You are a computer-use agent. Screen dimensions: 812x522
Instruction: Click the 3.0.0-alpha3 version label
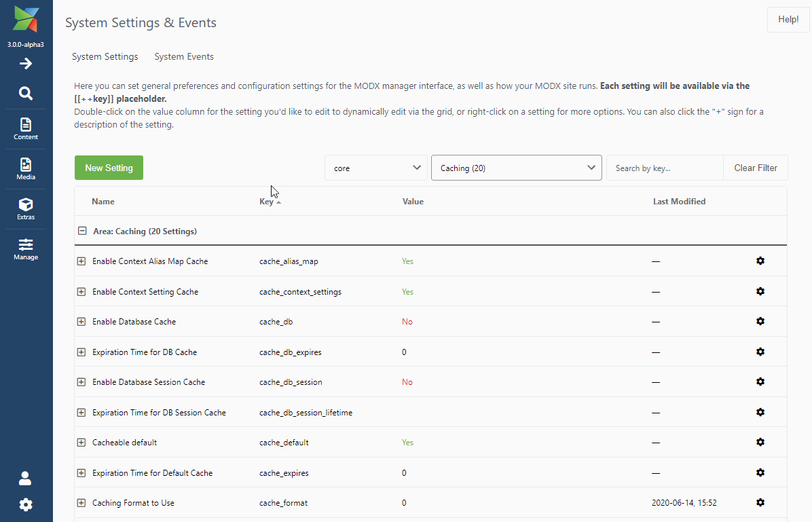point(25,45)
